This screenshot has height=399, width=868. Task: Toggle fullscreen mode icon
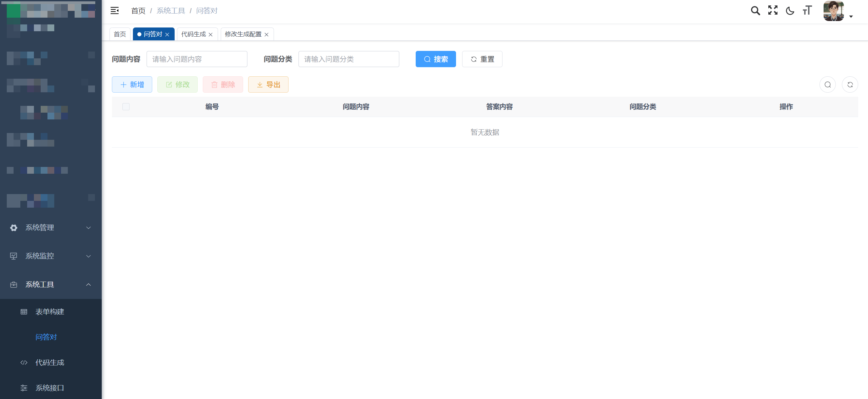(x=773, y=11)
